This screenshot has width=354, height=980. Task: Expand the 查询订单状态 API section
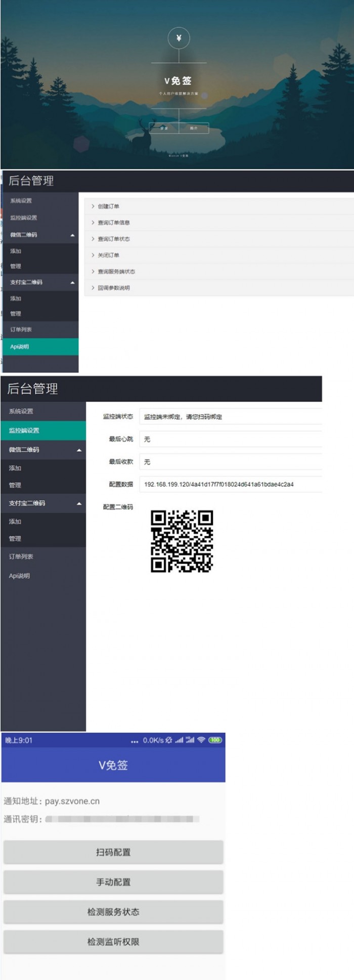coord(219,239)
